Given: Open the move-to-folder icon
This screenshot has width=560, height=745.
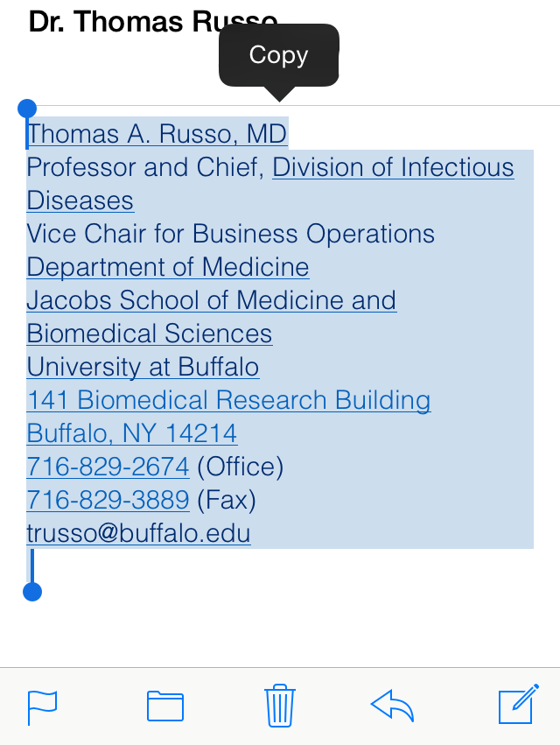Looking at the screenshot, I should (165, 706).
